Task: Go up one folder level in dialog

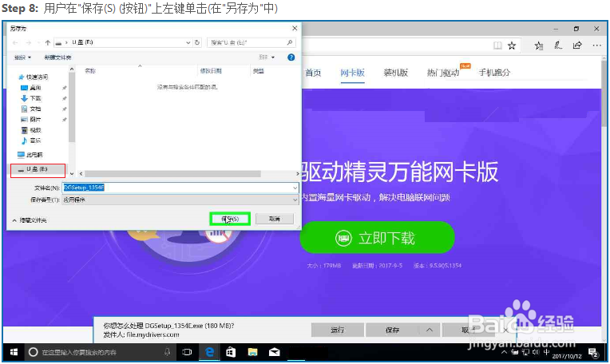Action: pyautogui.click(x=47, y=42)
